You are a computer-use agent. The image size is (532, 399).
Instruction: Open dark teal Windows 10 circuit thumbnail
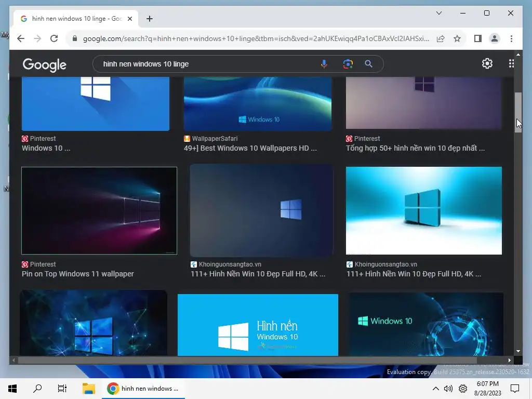[x=425, y=324]
